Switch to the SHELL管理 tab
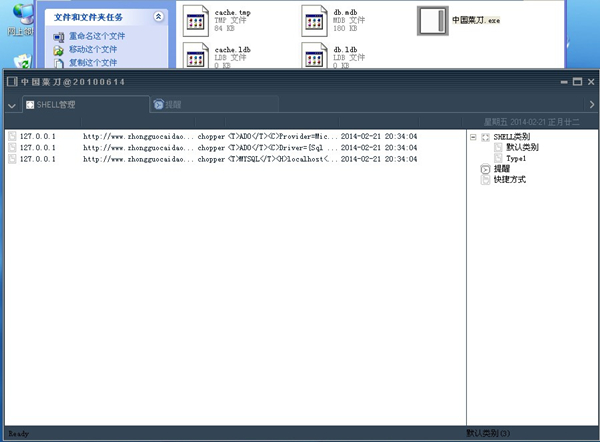 (x=56, y=104)
